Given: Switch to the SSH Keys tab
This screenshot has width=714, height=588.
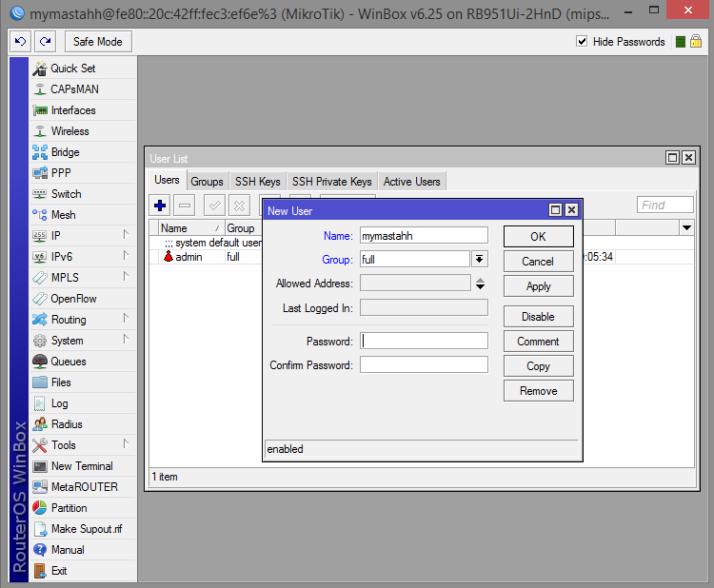Looking at the screenshot, I should pyautogui.click(x=257, y=182).
